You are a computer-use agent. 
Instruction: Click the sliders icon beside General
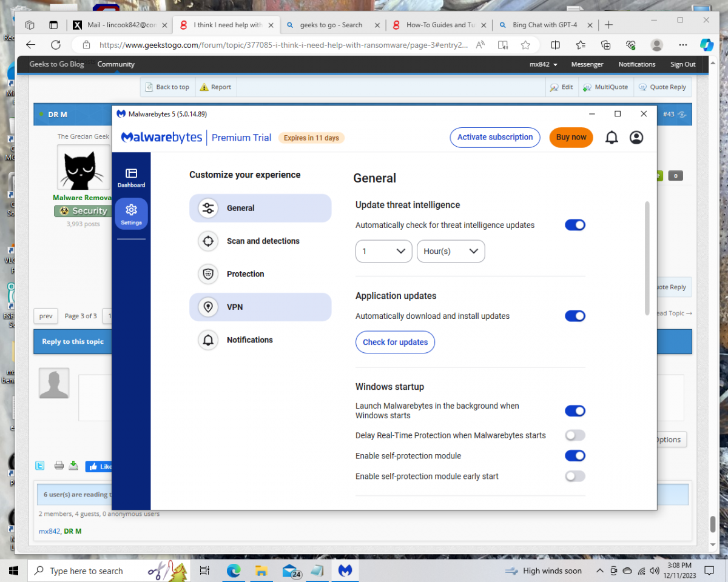click(208, 208)
